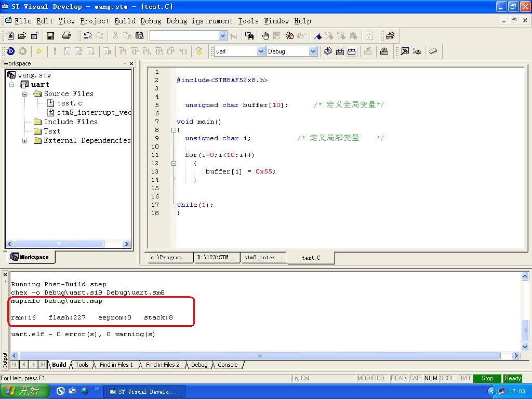Click the Redo toolbar icon
Screen dimensions: 532x399
[99, 35]
